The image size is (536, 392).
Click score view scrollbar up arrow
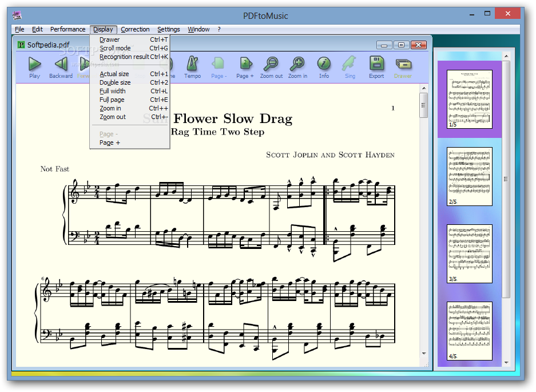click(x=424, y=88)
